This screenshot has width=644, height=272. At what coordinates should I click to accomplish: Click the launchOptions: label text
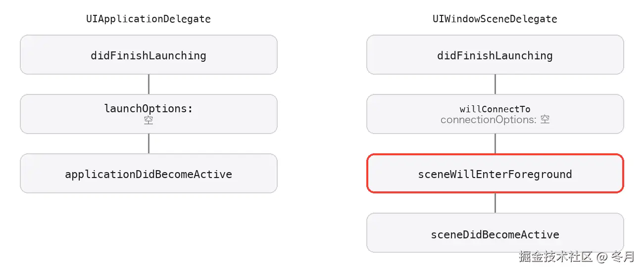click(149, 108)
